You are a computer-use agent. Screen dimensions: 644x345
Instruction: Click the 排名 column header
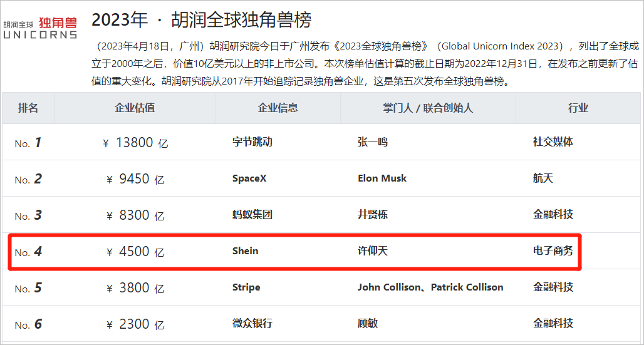pyautogui.click(x=28, y=108)
